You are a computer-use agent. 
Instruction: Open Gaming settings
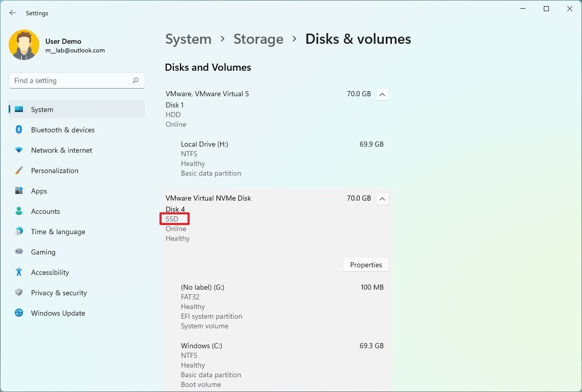(x=43, y=252)
